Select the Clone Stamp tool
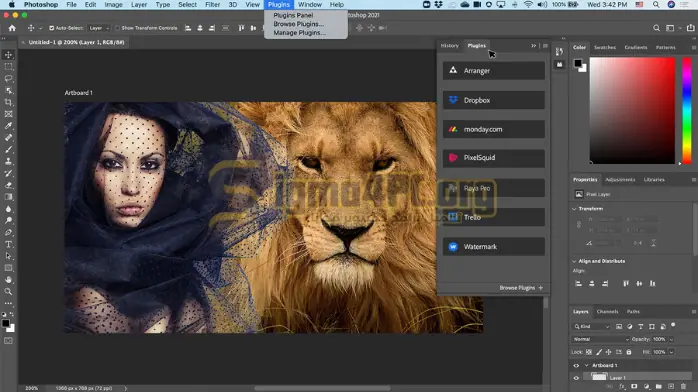Viewport: 698px width, 392px height. [8, 162]
